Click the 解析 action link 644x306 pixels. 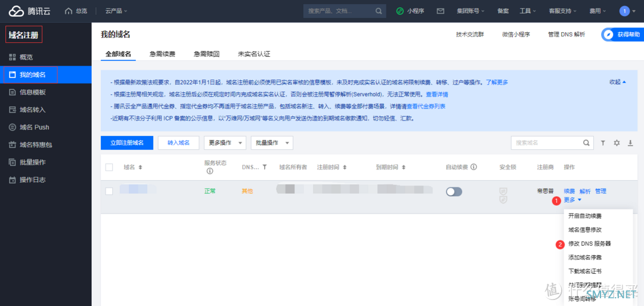585,191
